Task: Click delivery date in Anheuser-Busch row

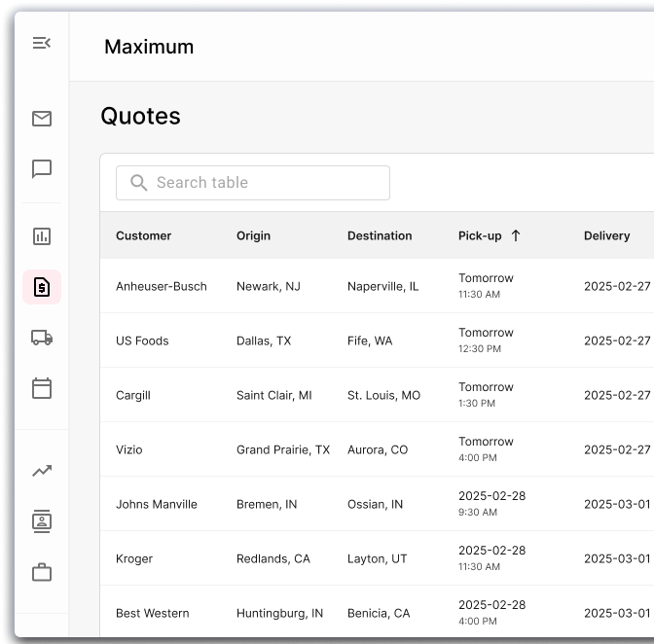Action: 617,286
